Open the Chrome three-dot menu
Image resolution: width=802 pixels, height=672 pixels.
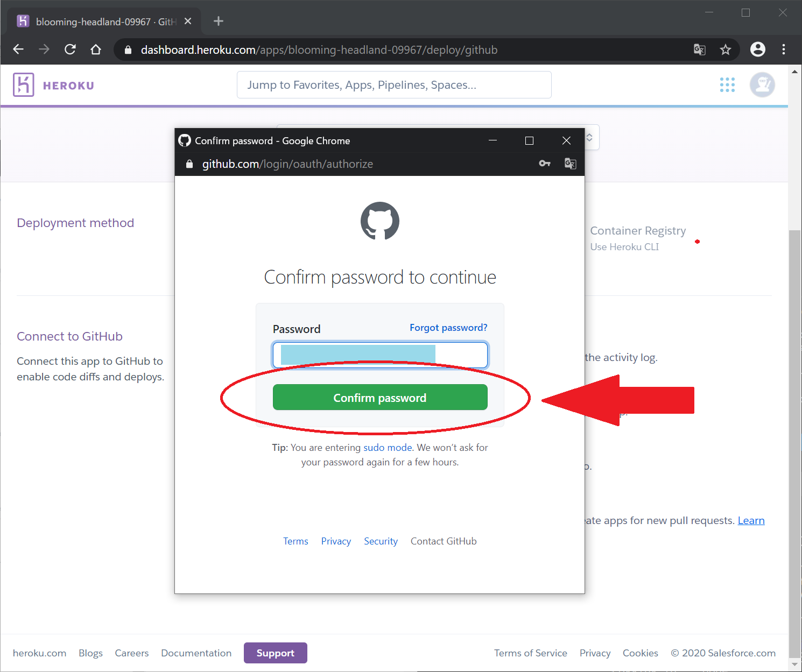784,49
